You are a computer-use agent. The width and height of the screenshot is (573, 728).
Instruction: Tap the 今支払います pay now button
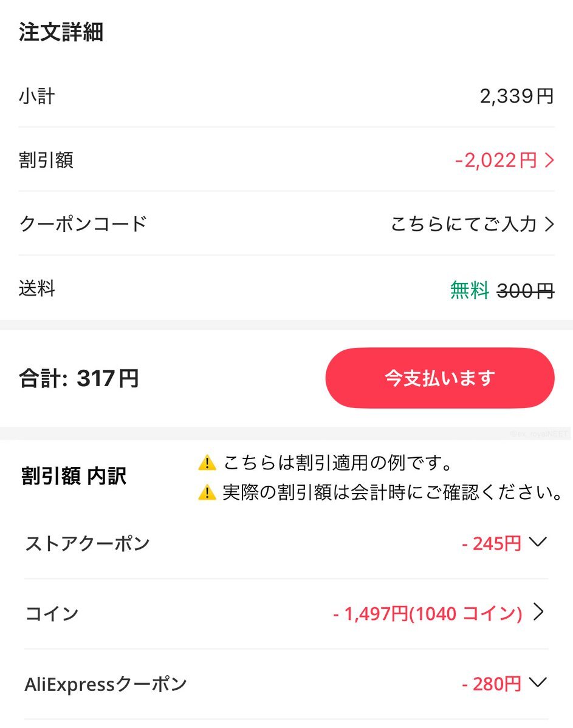click(x=440, y=378)
